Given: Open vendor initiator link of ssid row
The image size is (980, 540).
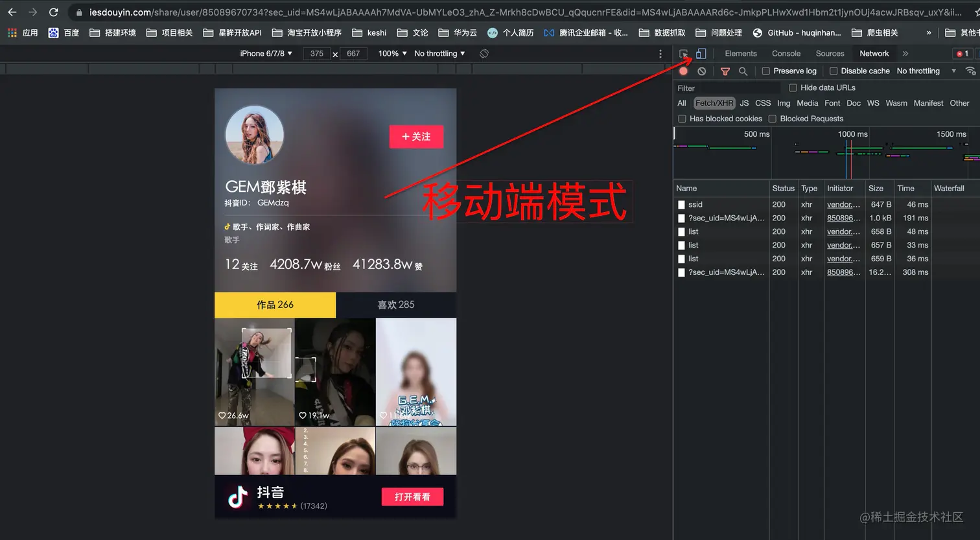Looking at the screenshot, I should click(x=843, y=204).
